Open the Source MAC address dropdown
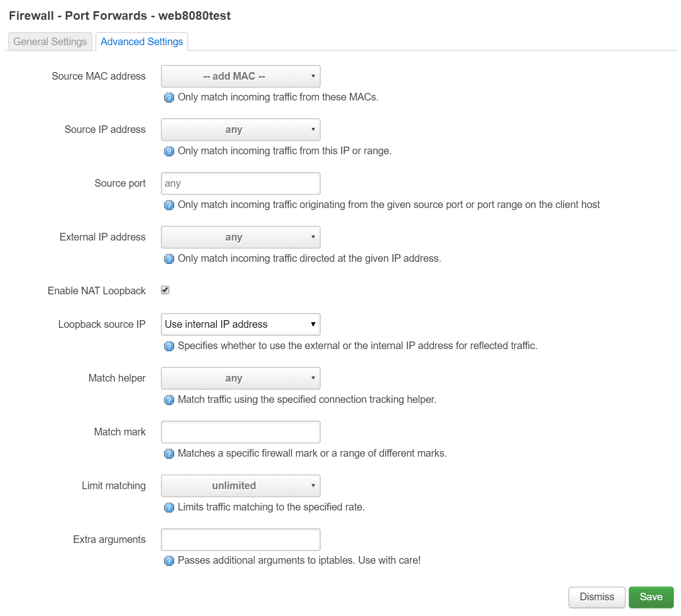681x616 pixels. click(241, 76)
